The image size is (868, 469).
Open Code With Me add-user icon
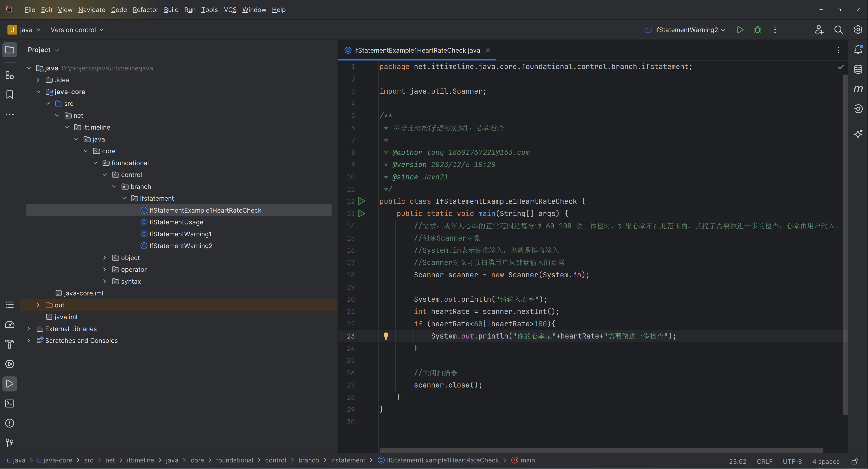[819, 30]
